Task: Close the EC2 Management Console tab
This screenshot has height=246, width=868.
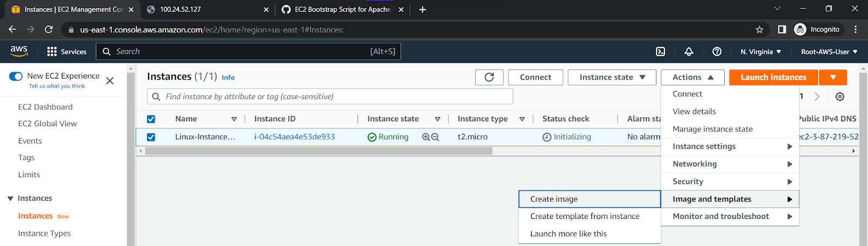Action: (x=131, y=9)
